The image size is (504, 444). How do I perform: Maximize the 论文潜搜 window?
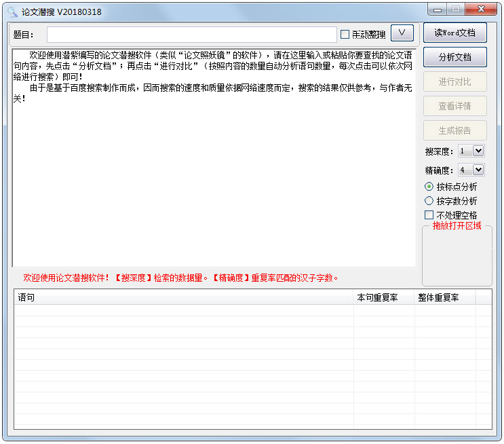(x=456, y=10)
